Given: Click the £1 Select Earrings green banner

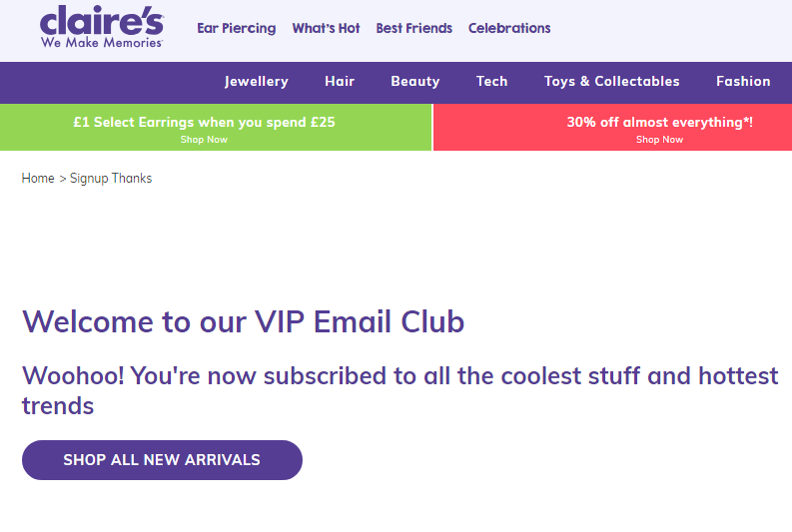Looking at the screenshot, I should tap(216, 127).
